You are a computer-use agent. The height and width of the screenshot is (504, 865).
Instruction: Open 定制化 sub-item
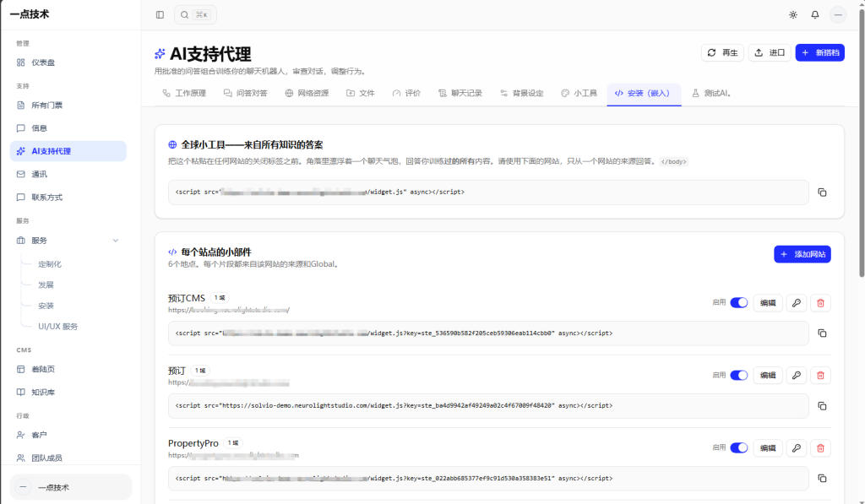pos(50,264)
